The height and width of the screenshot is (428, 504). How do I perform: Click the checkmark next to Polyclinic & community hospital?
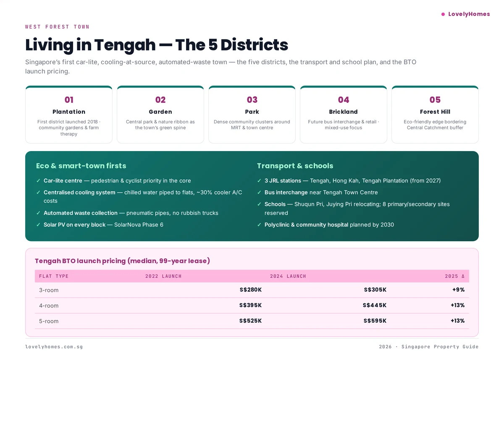(259, 224)
